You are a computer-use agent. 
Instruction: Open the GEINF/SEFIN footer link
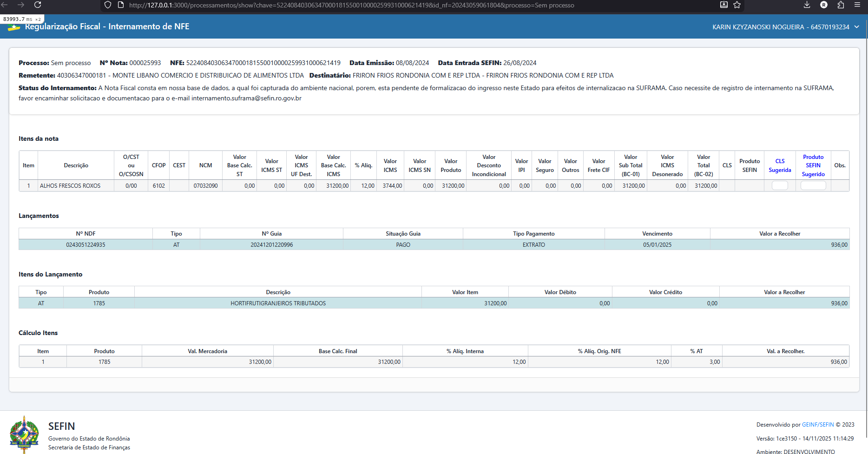pos(818,425)
